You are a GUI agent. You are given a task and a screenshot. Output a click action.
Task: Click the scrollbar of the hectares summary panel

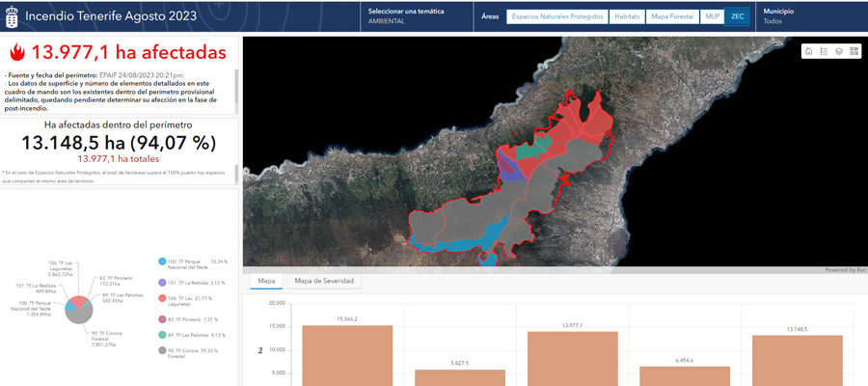(236, 175)
